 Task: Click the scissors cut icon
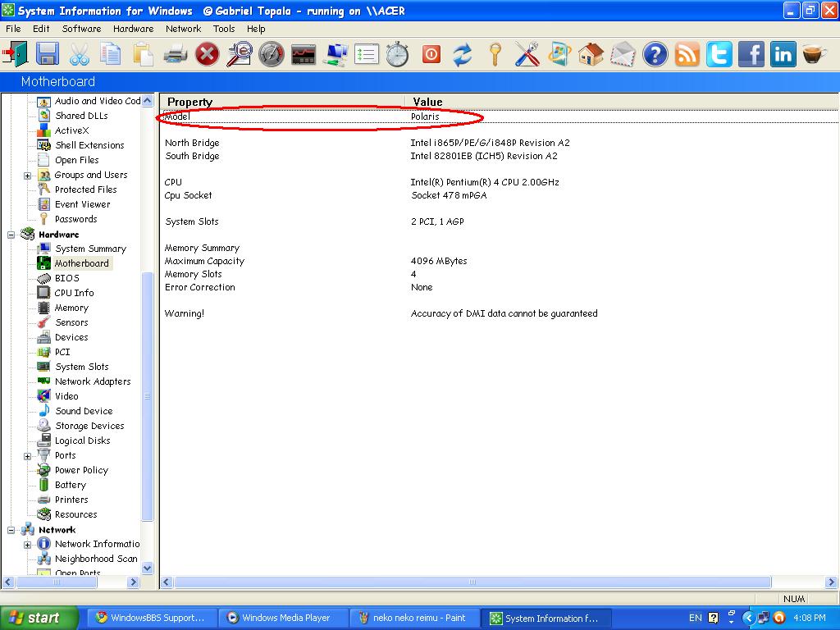coord(80,53)
